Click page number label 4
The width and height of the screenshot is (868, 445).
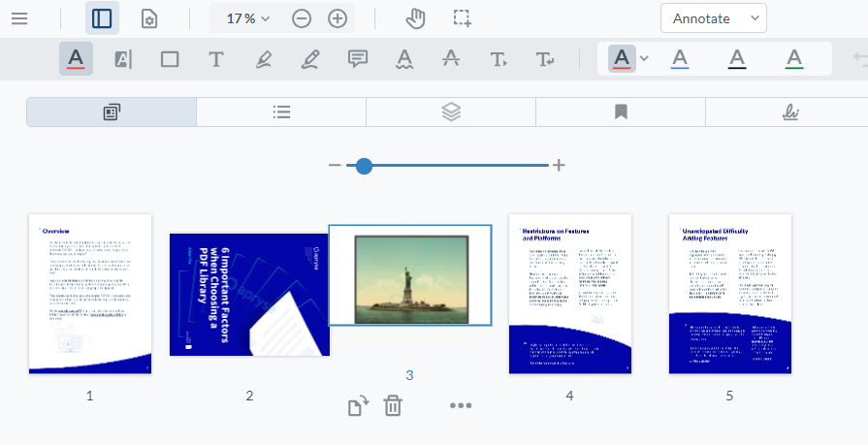[x=569, y=396]
